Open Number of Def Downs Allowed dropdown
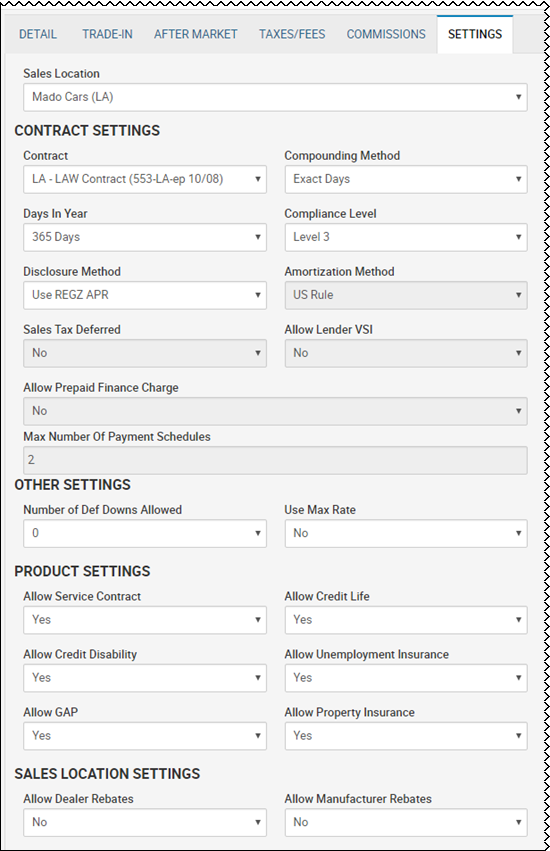550x851 pixels. coord(145,534)
